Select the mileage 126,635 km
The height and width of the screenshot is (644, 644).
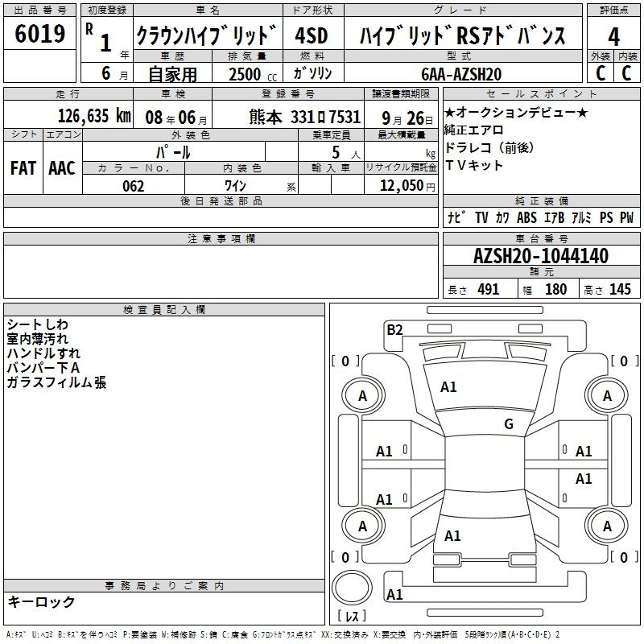coord(94,116)
